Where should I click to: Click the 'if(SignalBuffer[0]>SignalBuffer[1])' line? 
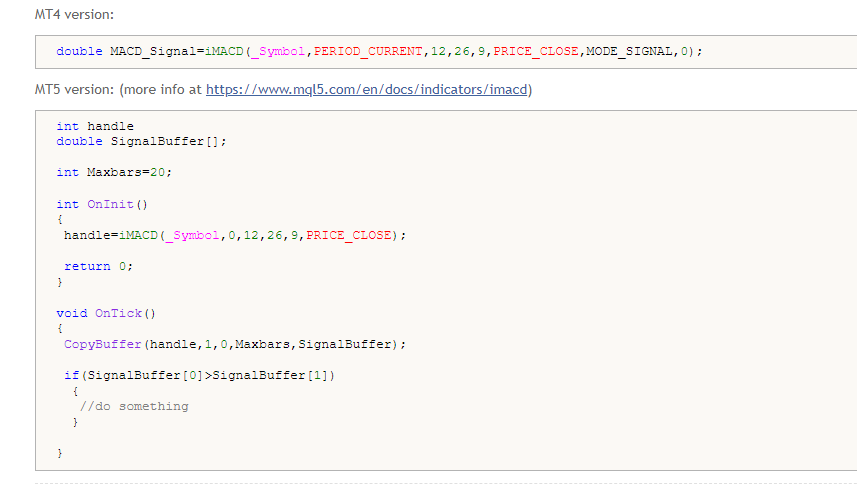[x=199, y=375]
